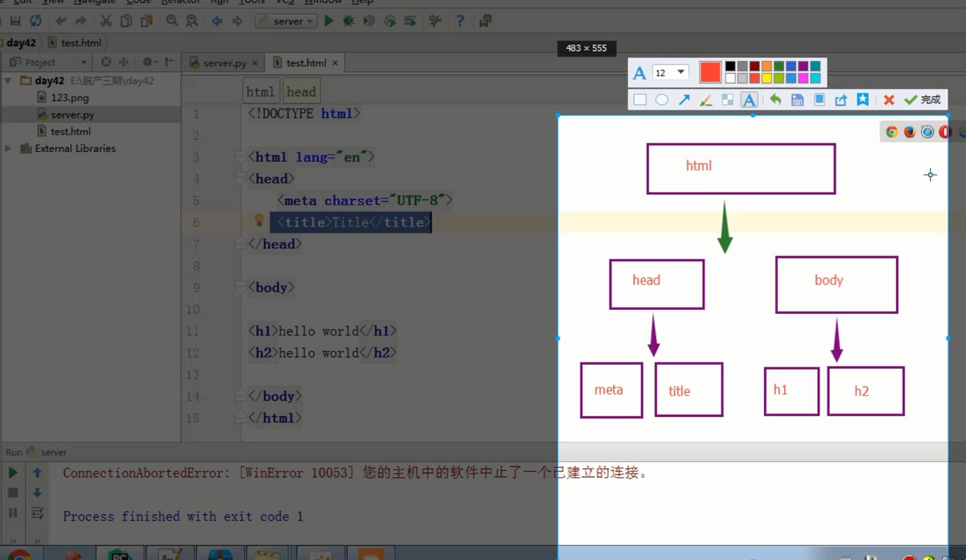The width and height of the screenshot is (966, 560).
Task: Select the text tool in the screenshot toolbar
Action: pos(749,100)
